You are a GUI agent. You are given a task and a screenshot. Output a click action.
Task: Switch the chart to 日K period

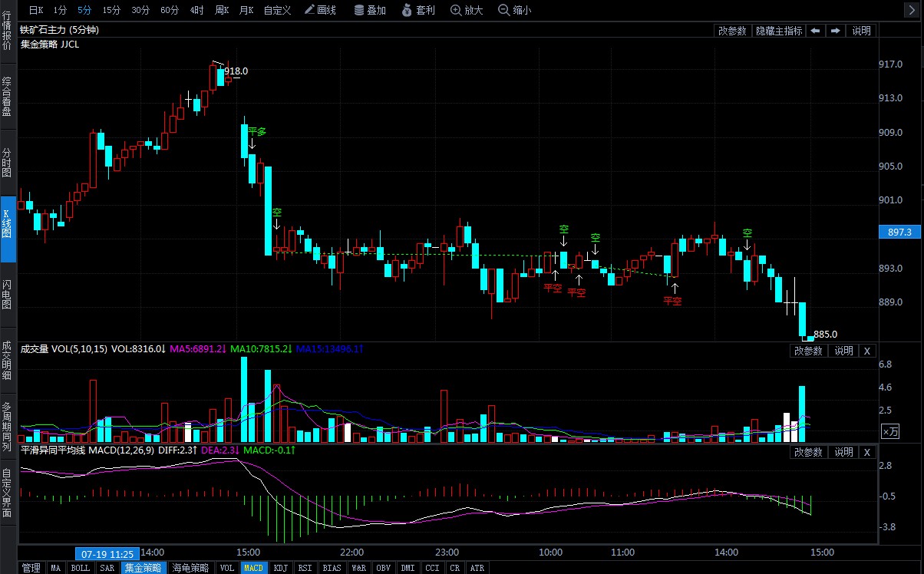pyautogui.click(x=36, y=10)
